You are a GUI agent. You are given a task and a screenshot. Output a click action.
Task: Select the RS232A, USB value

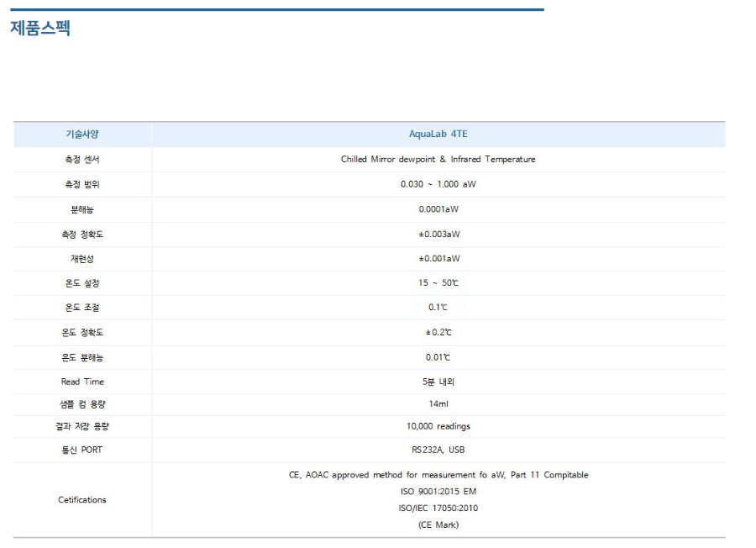click(438, 450)
